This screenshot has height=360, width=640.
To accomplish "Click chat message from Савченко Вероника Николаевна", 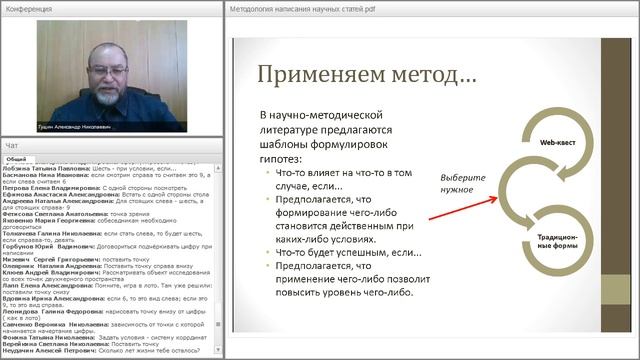I will 104,328.
